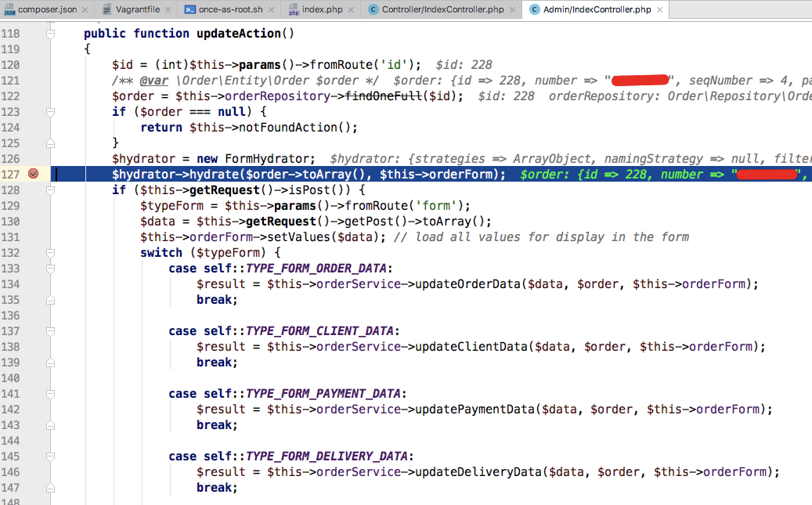This screenshot has height=505, width=812.
Task: Click the shell script icon on once-as-root.sh tab
Action: pos(189,9)
